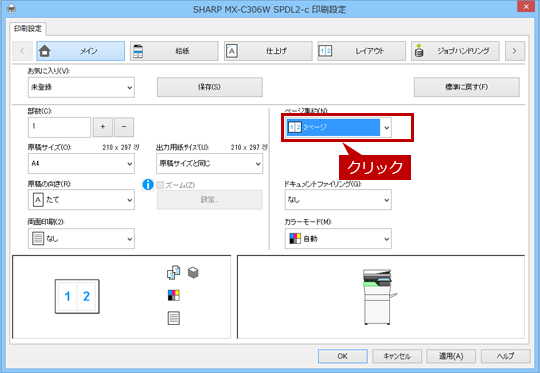
Task: Click the 保存(S) button
Action: 210,87
